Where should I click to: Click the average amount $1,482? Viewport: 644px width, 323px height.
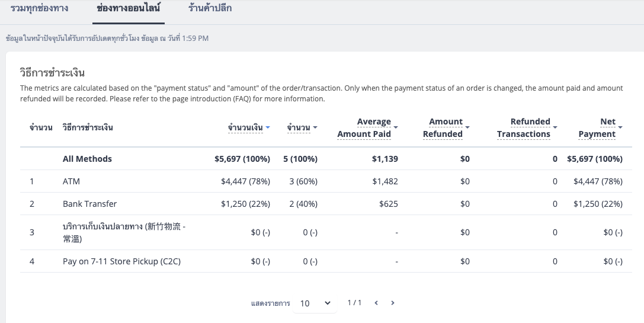(385, 181)
